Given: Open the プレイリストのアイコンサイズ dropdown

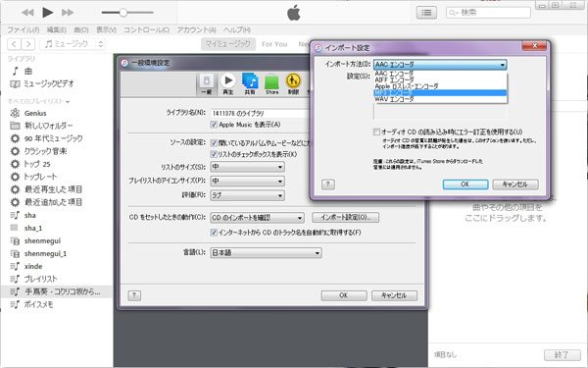Looking at the screenshot, I should [x=247, y=181].
